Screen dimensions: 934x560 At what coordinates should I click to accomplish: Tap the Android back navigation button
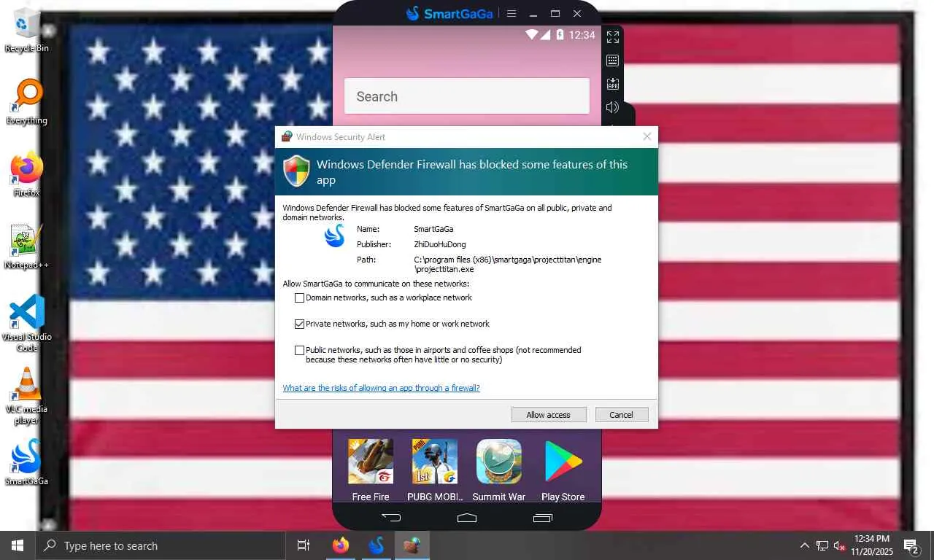point(391,518)
